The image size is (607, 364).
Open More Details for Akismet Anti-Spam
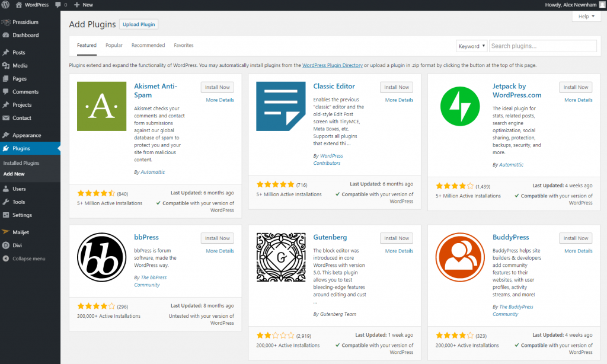point(220,100)
